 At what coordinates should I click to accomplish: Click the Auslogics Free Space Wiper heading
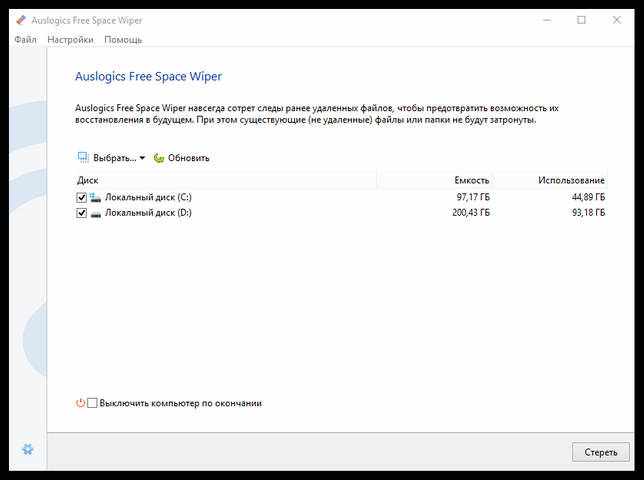coord(148,77)
